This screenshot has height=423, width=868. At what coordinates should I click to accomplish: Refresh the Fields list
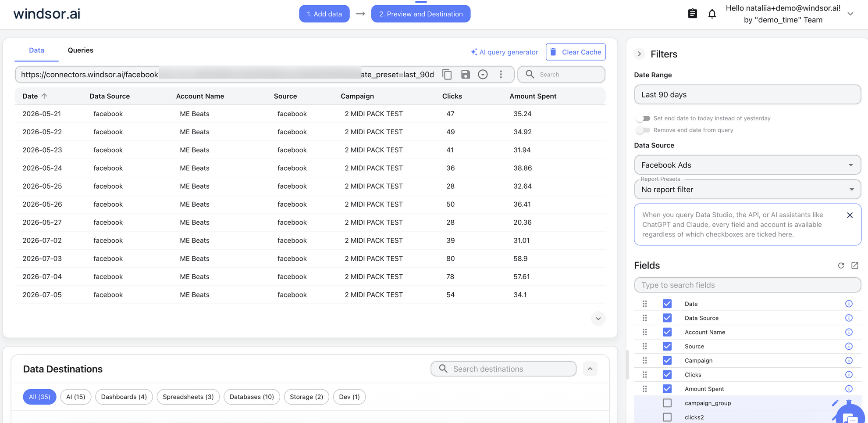tap(841, 265)
